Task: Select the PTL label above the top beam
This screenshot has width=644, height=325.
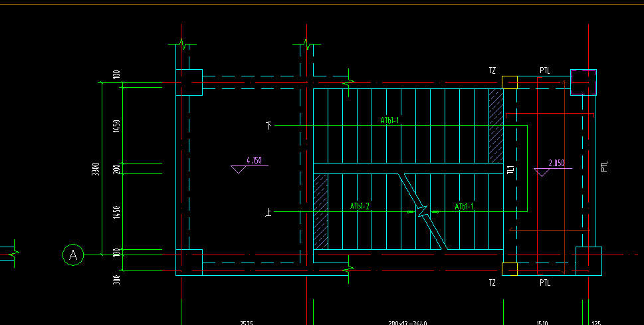Action: tap(544, 70)
